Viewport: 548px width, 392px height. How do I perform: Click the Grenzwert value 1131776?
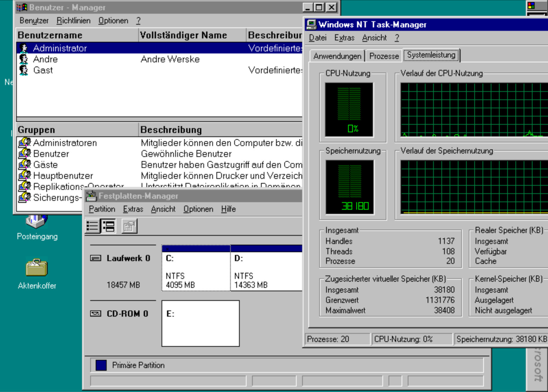440,300
